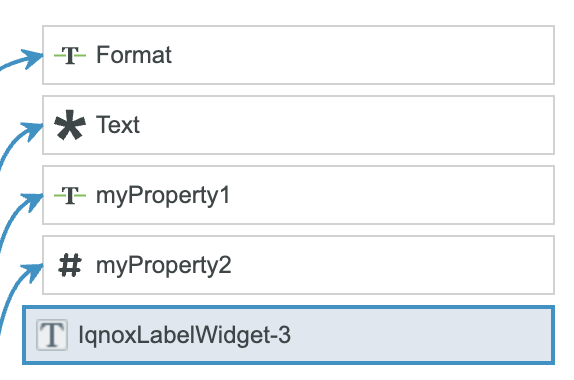Screen dimensions: 574x380
Task: Click the Text label text
Action: click(x=118, y=125)
